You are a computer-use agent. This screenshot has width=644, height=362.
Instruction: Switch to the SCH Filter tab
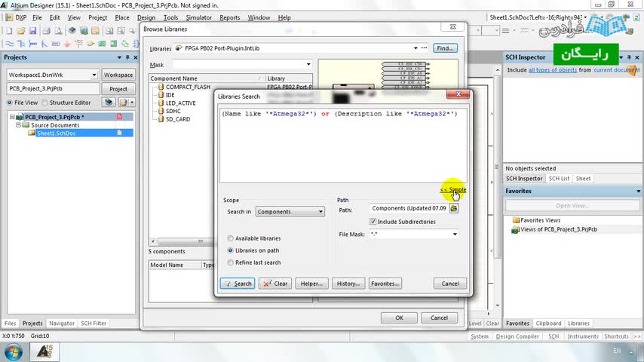pos(94,324)
